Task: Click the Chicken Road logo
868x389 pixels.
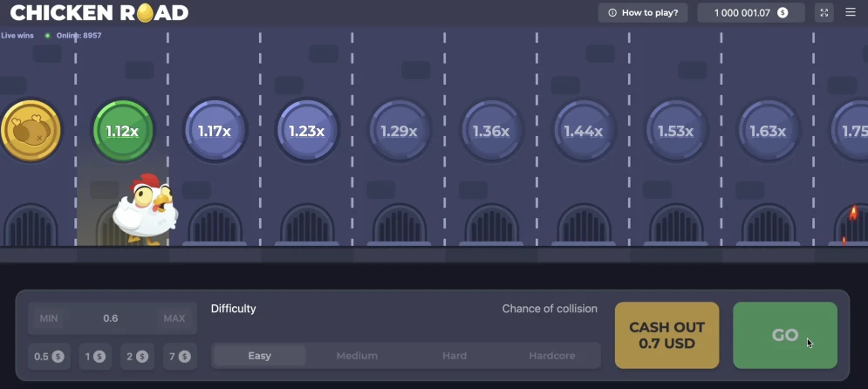Action: coord(99,13)
